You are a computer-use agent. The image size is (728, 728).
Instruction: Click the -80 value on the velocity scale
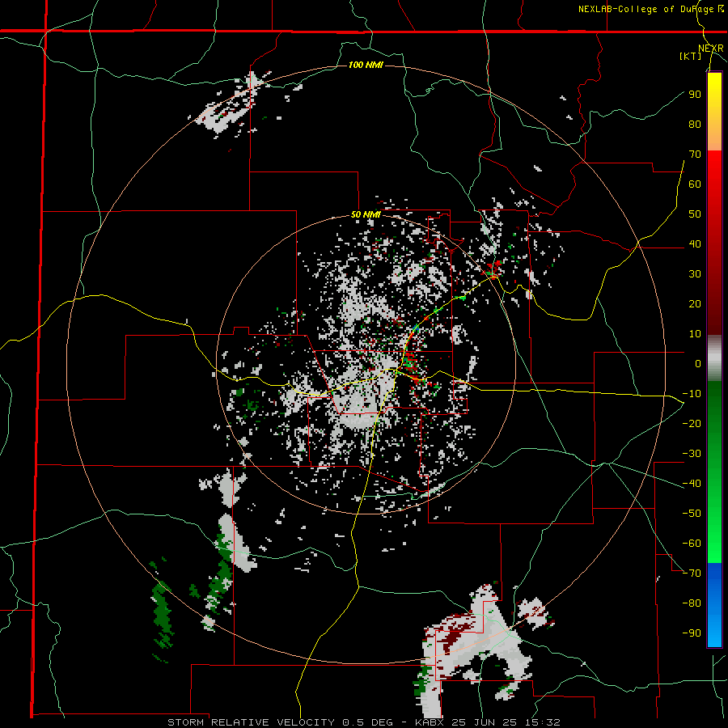point(692,603)
